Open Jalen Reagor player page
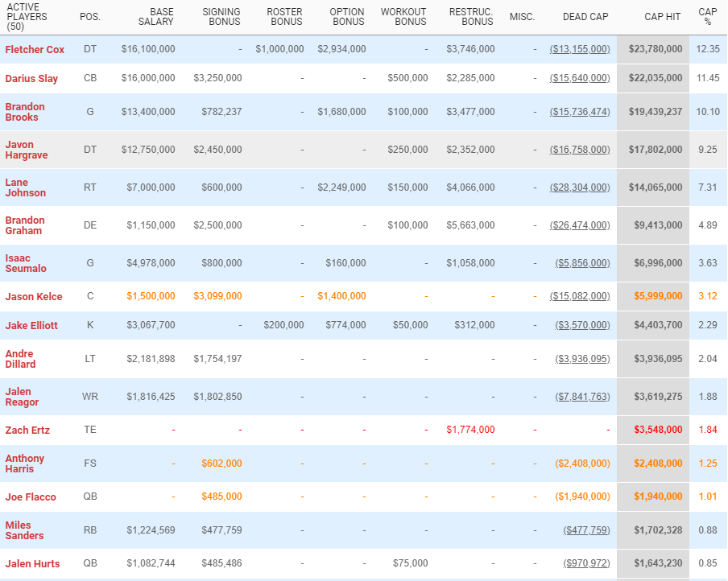This screenshot has height=581, width=728. (x=22, y=397)
